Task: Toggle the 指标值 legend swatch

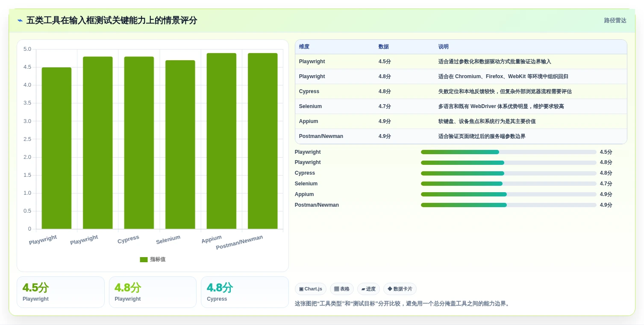Action: coord(144,260)
